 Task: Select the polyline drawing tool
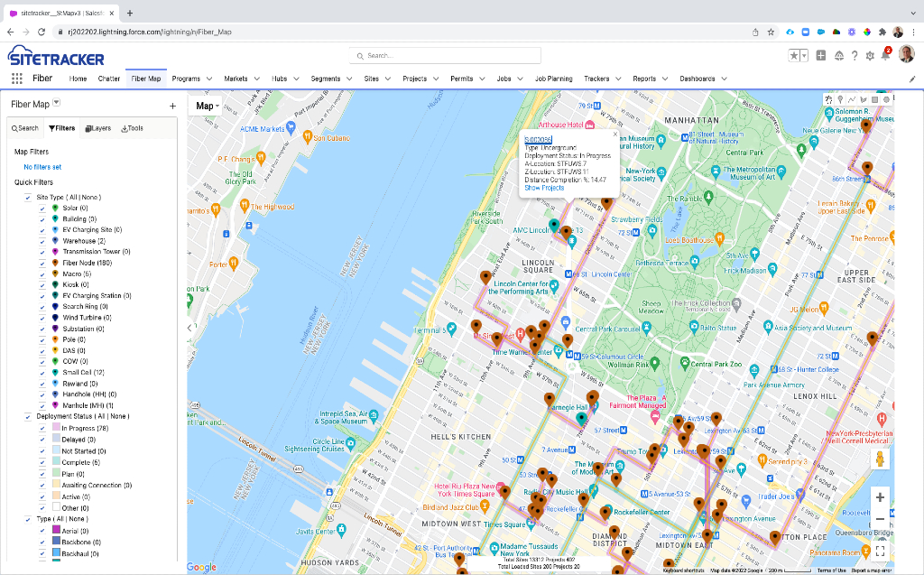tap(852, 99)
